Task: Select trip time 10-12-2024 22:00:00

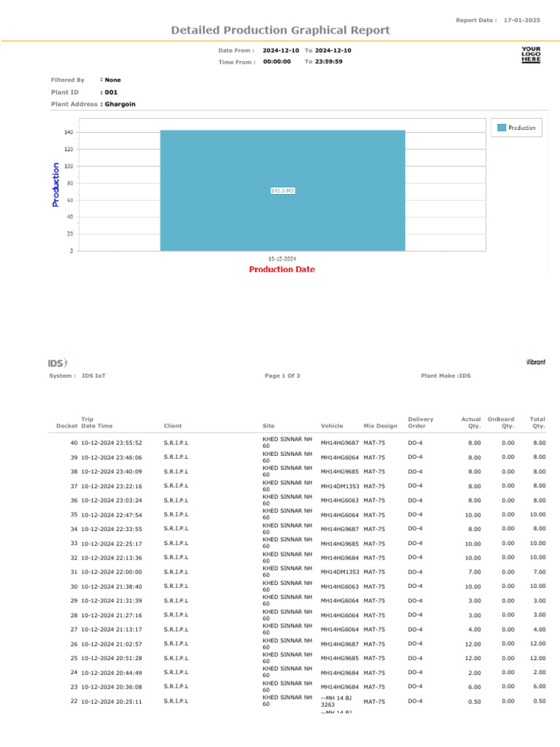Action: [x=112, y=572]
